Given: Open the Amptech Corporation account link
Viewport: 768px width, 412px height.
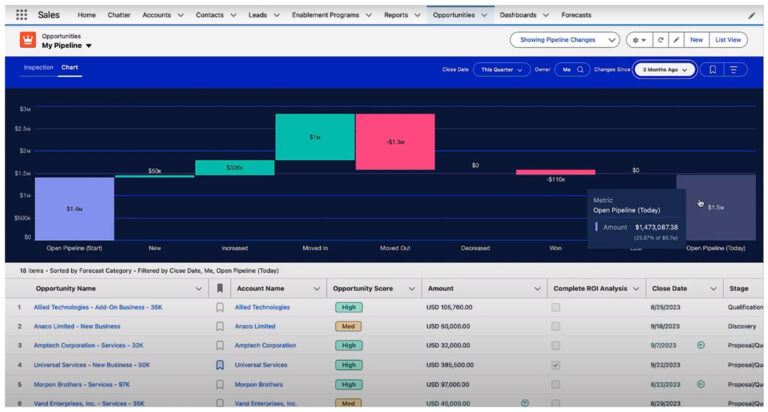Looking at the screenshot, I should click(265, 345).
